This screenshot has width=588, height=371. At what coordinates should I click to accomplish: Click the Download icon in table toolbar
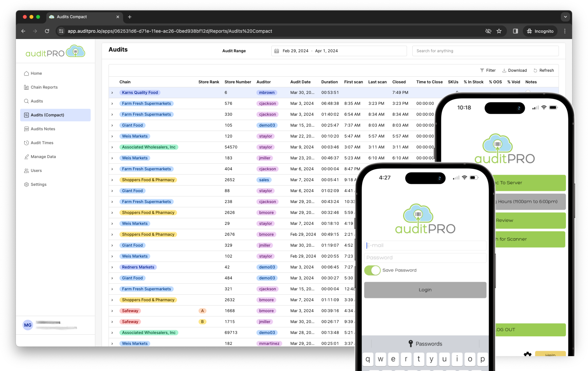(504, 70)
